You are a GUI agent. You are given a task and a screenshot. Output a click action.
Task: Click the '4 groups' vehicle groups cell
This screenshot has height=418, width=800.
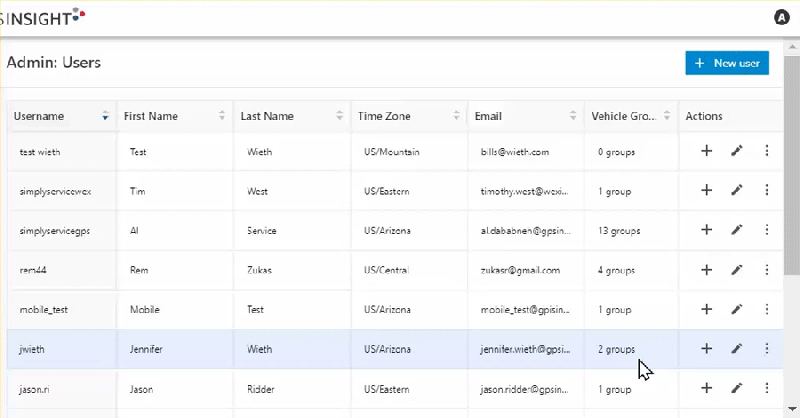click(631, 270)
